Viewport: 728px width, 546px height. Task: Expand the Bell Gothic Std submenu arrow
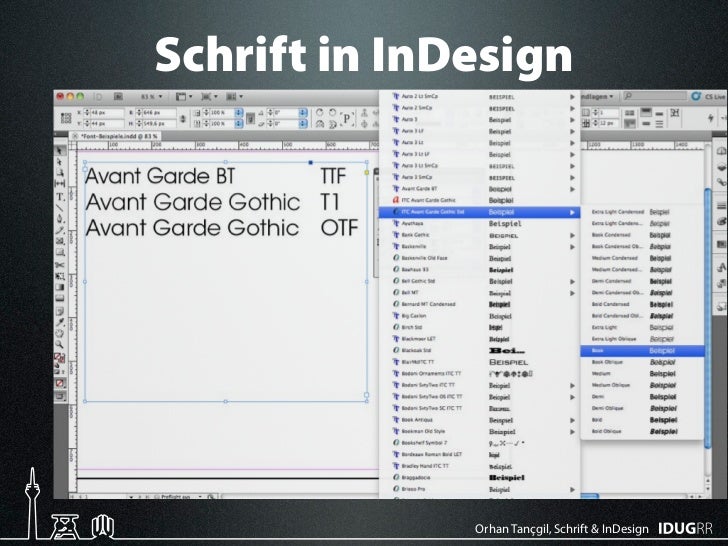[x=572, y=281]
